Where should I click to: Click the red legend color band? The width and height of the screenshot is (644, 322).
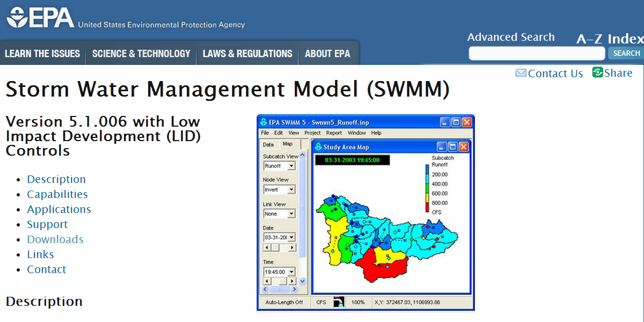coord(427,208)
